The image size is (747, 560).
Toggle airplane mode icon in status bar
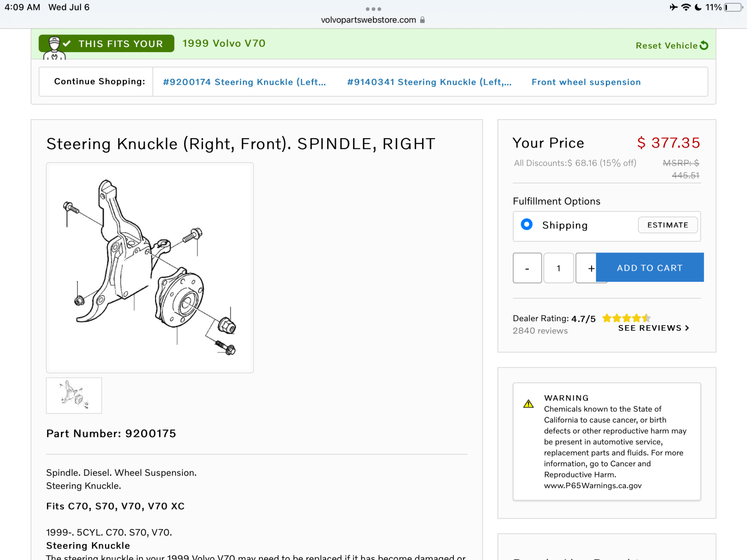coord(673,7)
